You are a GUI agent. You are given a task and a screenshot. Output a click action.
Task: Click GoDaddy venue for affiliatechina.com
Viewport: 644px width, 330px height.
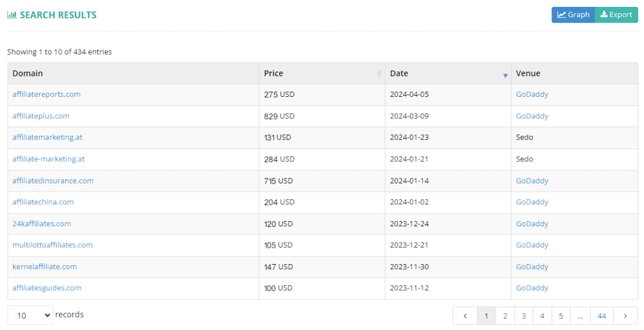532,202
